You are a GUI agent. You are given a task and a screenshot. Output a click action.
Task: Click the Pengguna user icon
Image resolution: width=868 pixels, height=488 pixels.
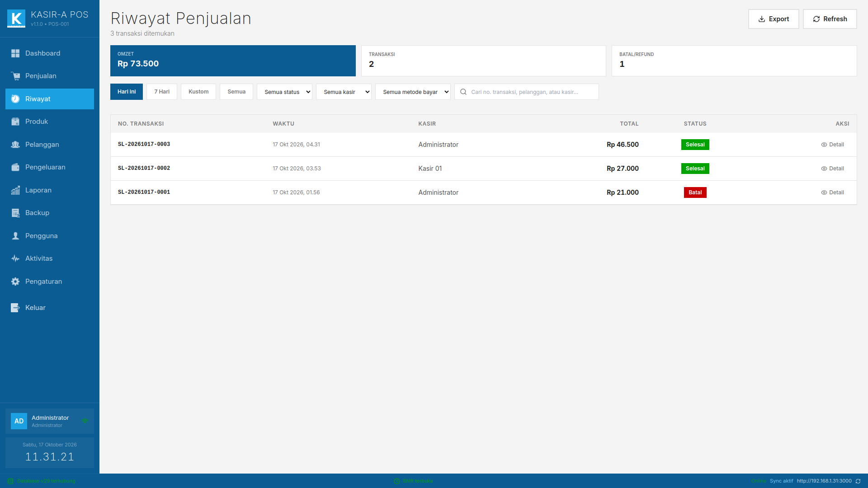pyautogui.click(x=15, y=236)
